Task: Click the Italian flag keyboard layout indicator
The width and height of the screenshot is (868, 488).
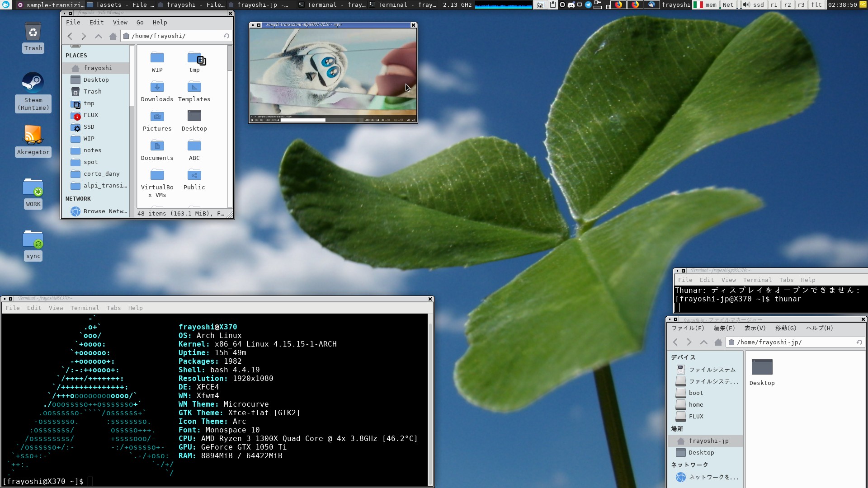Action: coord(698,5)
